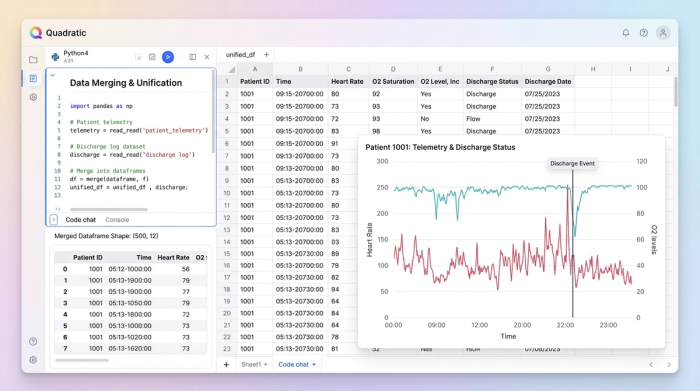
Task: Select column G header
Action: click(x=548, y=69)
